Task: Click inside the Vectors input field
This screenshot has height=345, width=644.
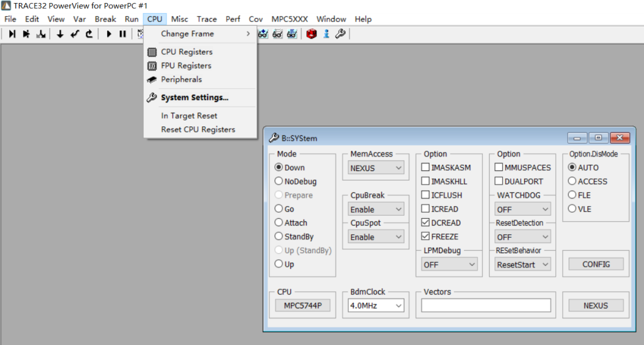Action: coord(485,306)
